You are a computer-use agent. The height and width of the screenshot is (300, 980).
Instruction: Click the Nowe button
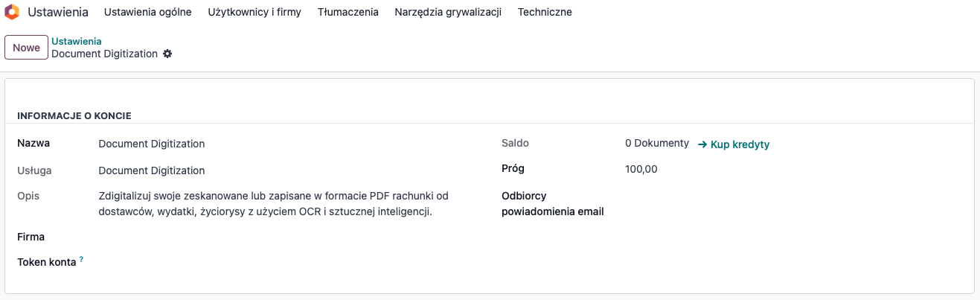point(26,48)
